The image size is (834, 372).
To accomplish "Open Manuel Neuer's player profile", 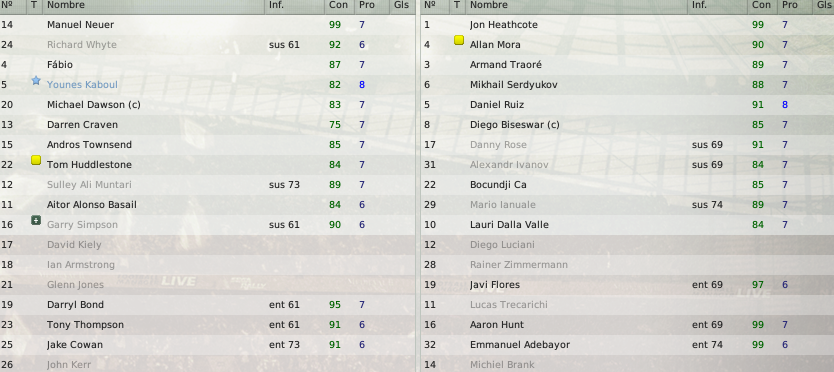I will [80, 25].
